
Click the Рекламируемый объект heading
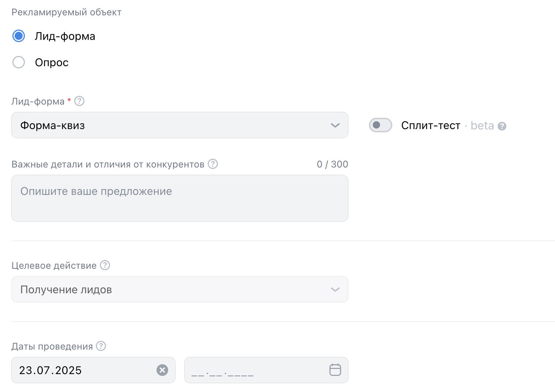pyautogui.click(x=67, y=12)
